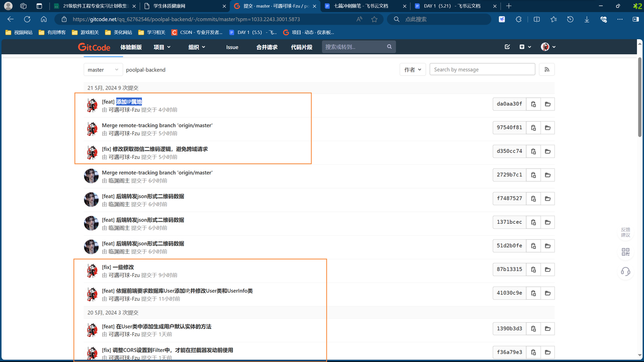Copy the 51d2b0fe commit hash

click(x=533, y=246)
